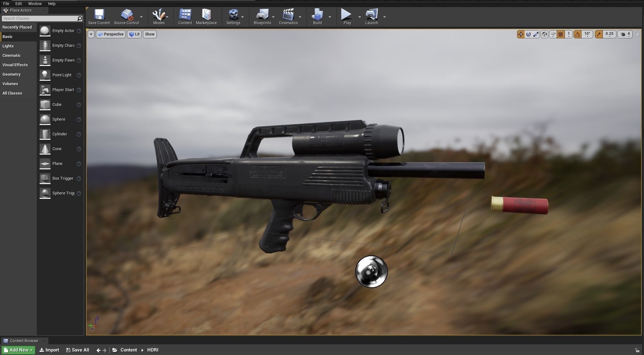The image size is (644, 355).
Task: Open the Show flags menu
Action: pos(150,34)
